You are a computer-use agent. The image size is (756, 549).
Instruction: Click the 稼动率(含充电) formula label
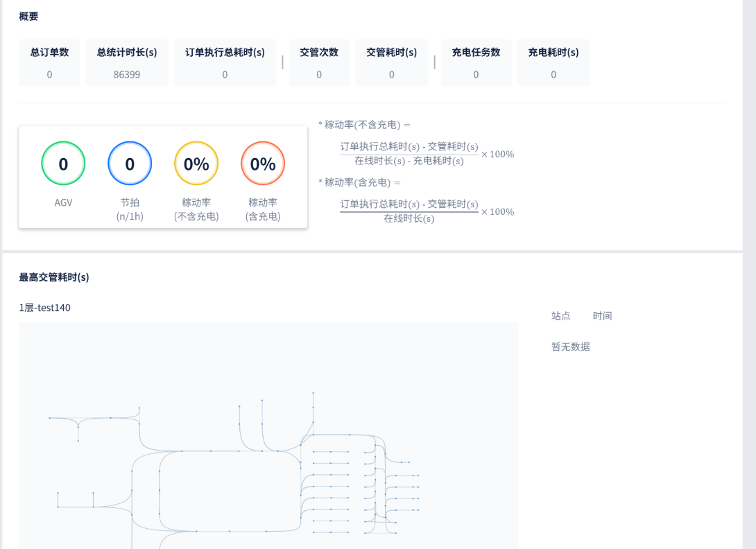pyautogui.click(x=359, y=182)
